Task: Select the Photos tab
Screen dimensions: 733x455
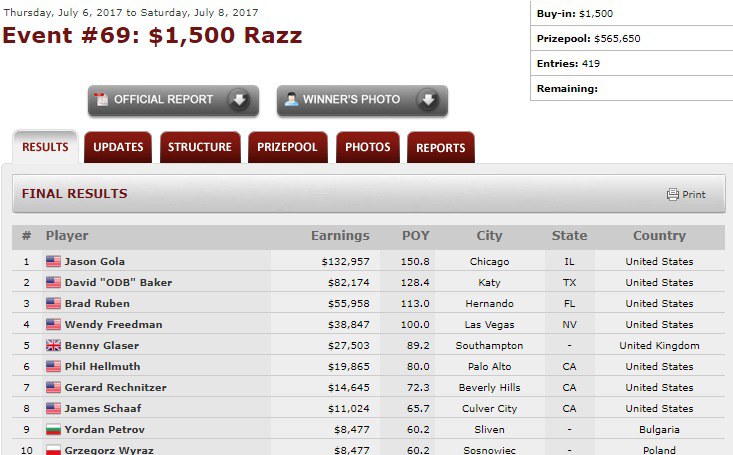Action: [367, 148]
